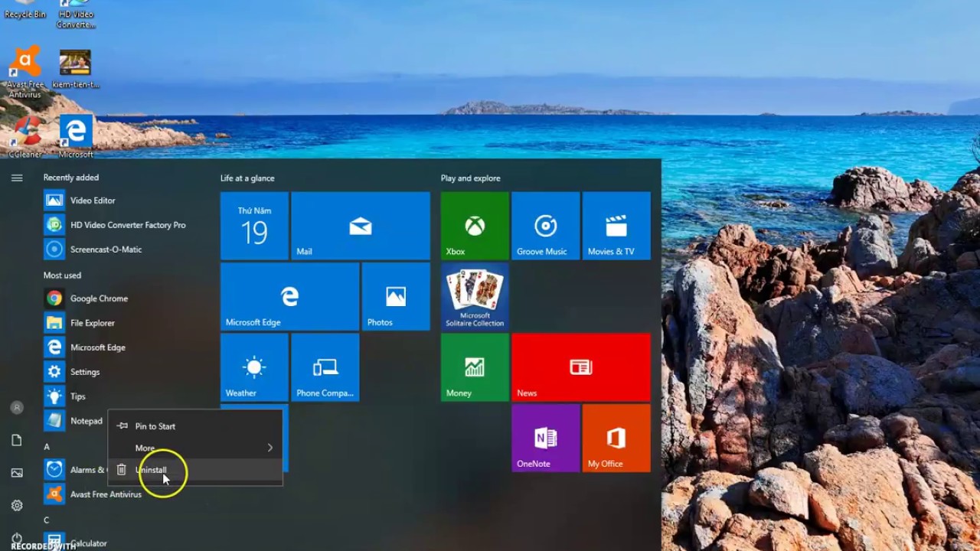The height and width of the screenshot is (551, 980).
Task: Select the kiem-tien video file on desktop
Action: [75, 69]
